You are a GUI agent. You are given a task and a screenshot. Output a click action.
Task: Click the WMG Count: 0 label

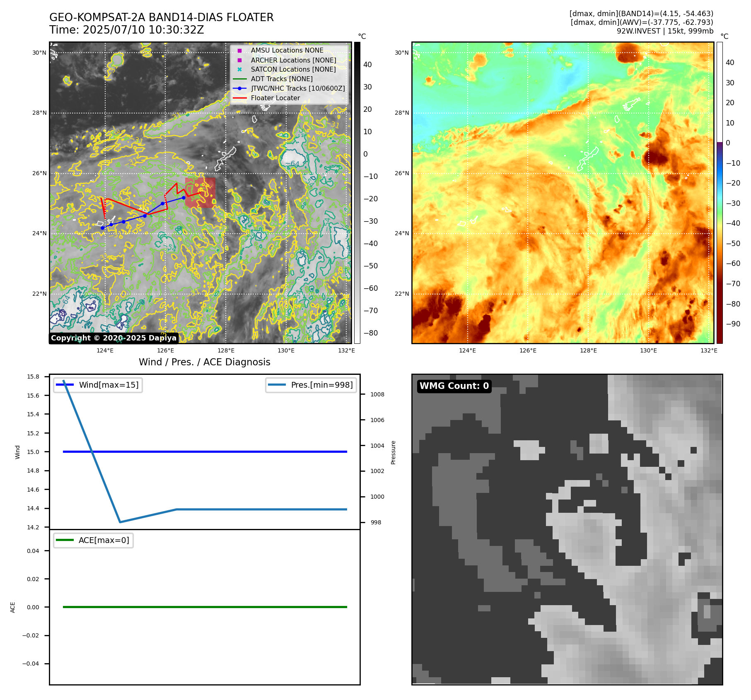click(454, 386)
